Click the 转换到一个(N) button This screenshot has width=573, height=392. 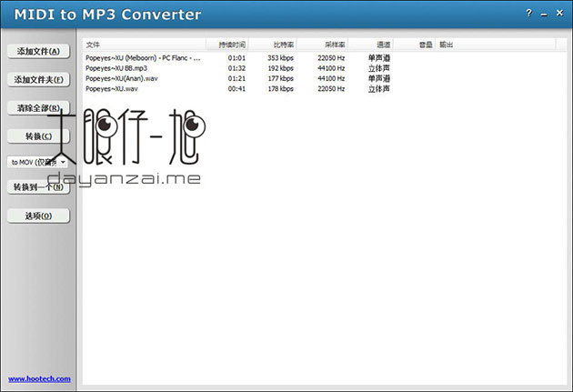point(38,187)
